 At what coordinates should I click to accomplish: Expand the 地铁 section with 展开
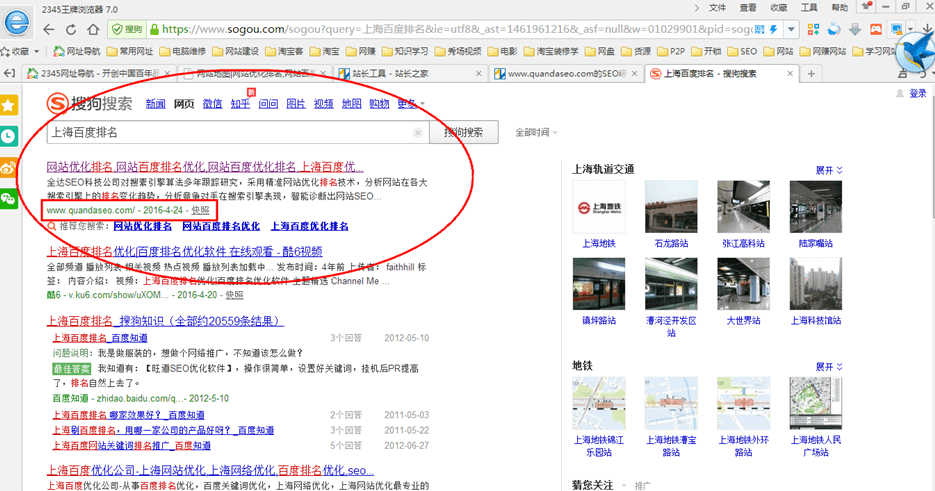click(829, 367)
